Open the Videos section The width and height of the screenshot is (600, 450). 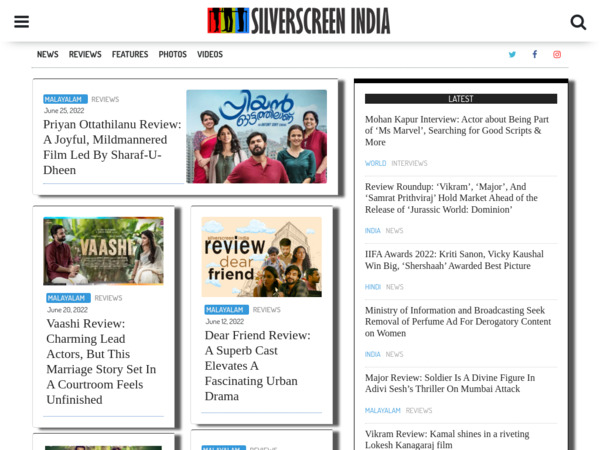pyautogui.click(x=210, y=54)
